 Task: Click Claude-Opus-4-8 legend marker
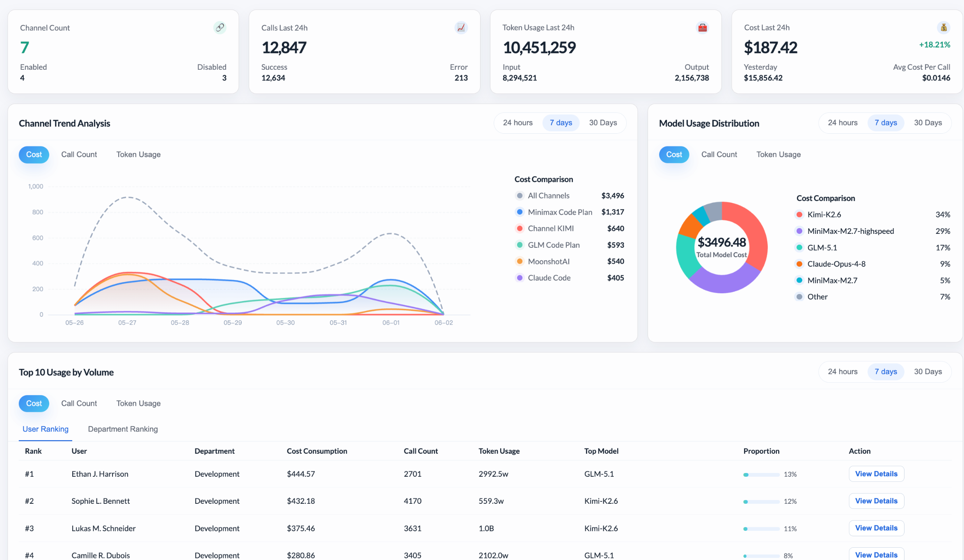pos(799,264)
